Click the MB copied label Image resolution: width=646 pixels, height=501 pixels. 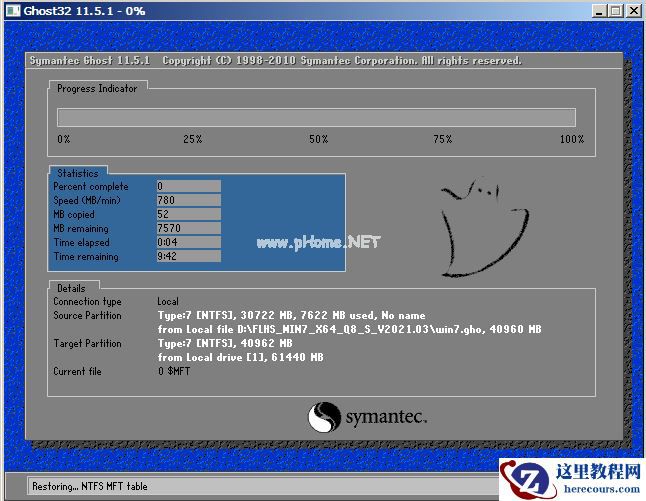click(x=74, y=215)
